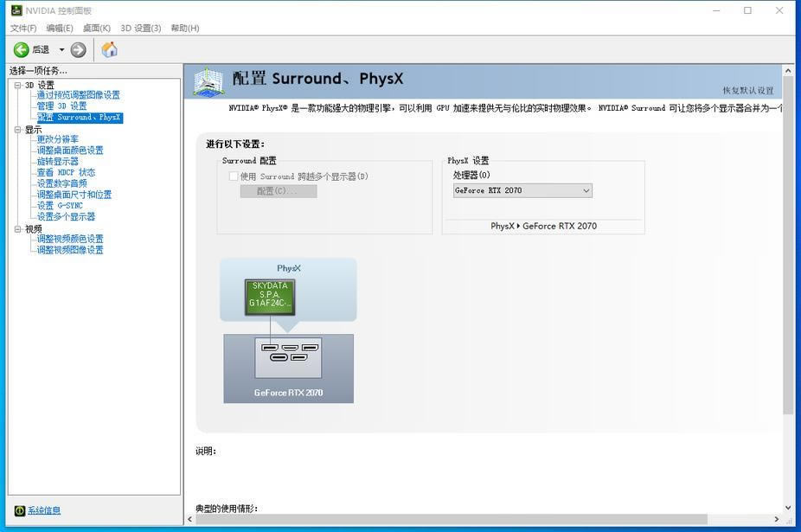Click the 选择一项任务 panel heading
This screenshot has height=532, width=801.
click(x=38, y=71)
